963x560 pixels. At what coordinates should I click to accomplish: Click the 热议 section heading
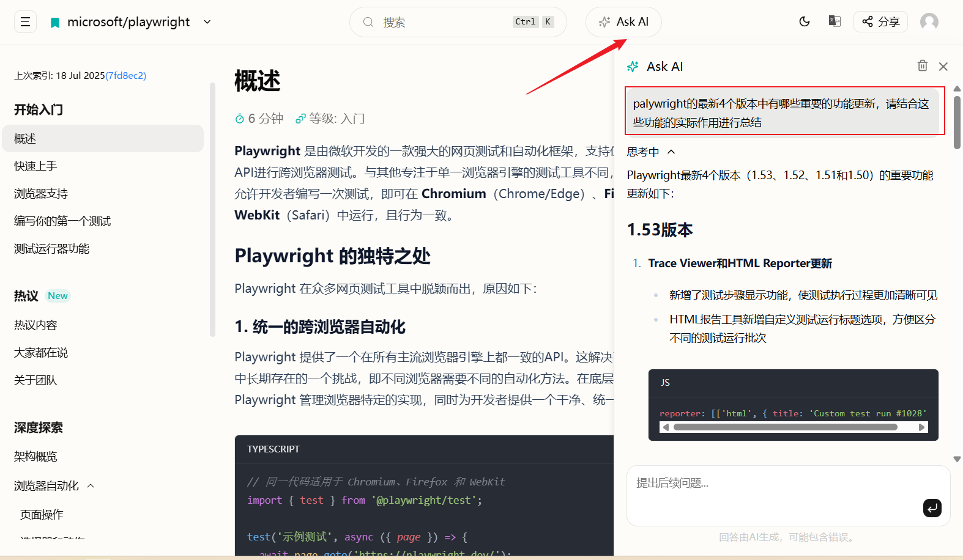coord(26,296)
